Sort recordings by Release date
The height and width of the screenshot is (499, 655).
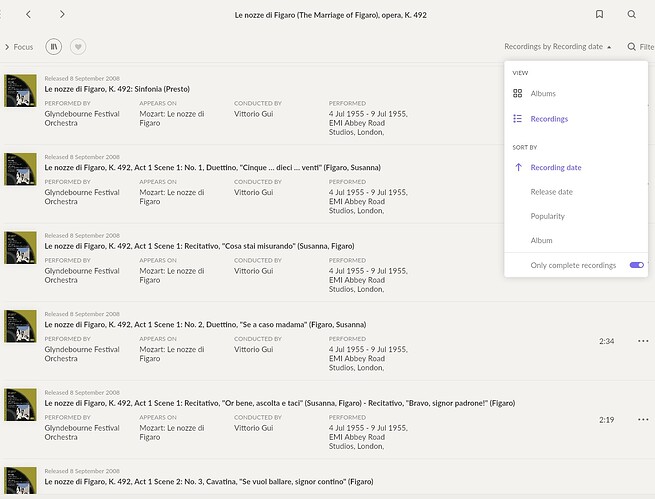[x=551, y=192]
